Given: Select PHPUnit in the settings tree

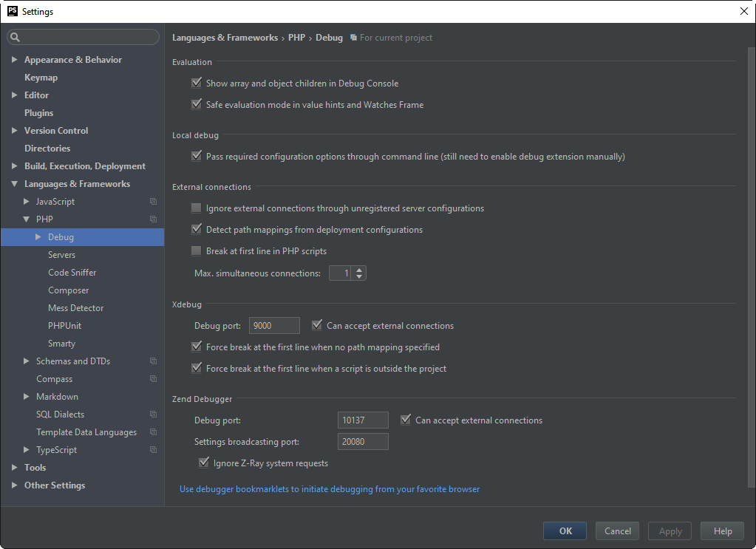Looking at the screenshot, I should (x=65, y=326).
